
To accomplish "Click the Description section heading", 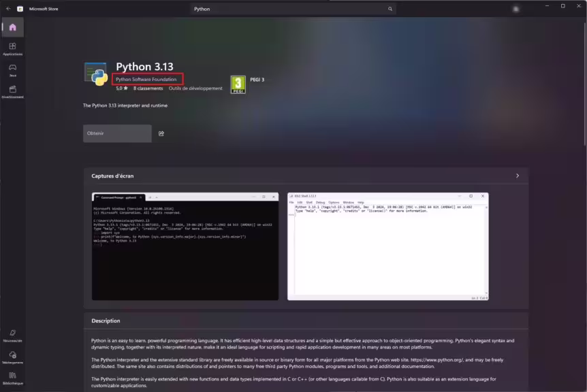I will point(106,321).
